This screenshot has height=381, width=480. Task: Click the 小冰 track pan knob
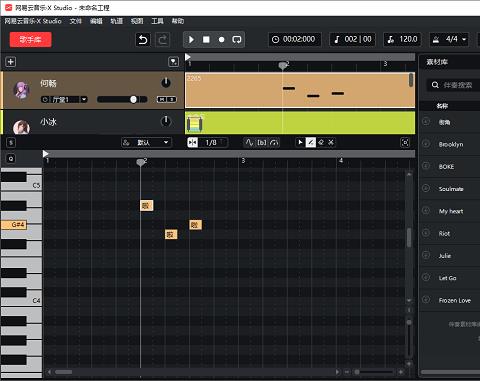coord(166,121)
